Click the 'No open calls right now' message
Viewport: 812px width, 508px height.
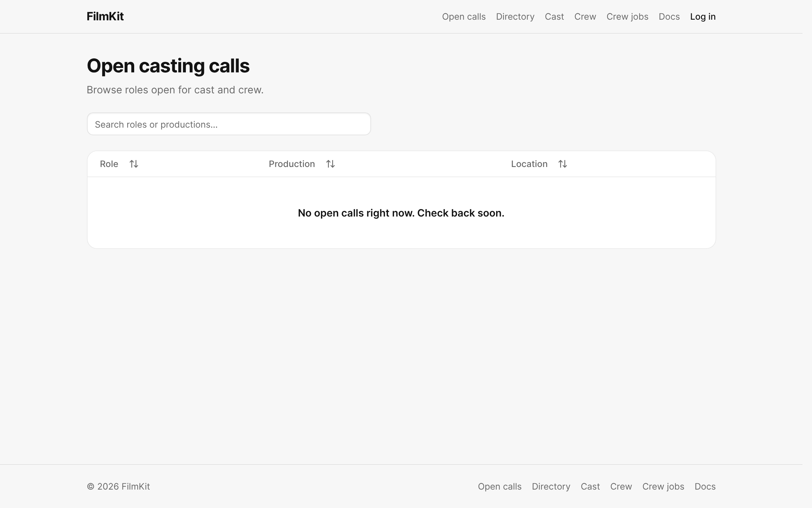click(401, 213)
